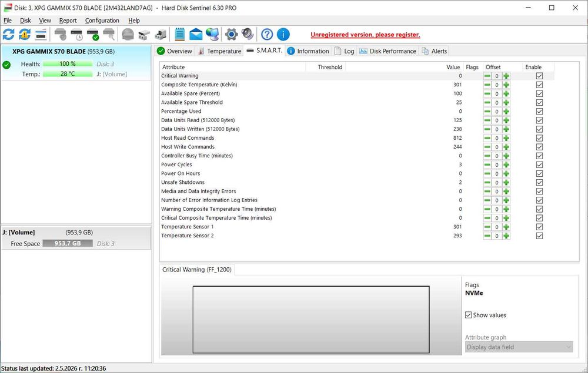Uncheck Enable for Power On Hours

click(539, 174)
